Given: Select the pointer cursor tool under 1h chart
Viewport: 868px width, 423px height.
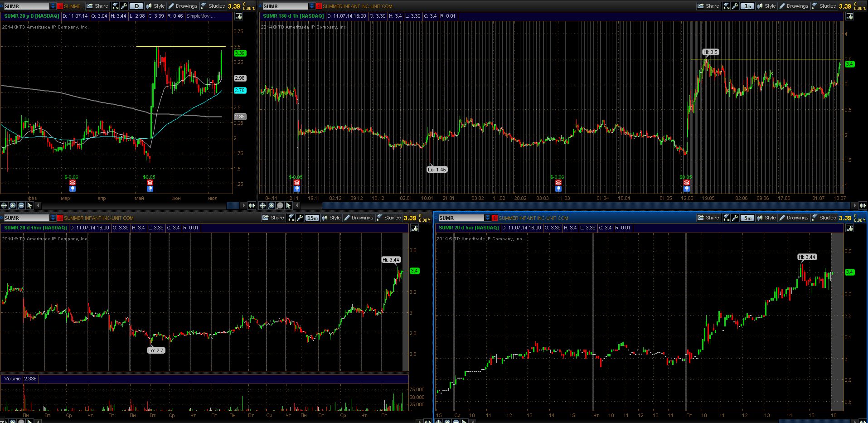Looking at the screenshot, I should (x=289, y=205).
